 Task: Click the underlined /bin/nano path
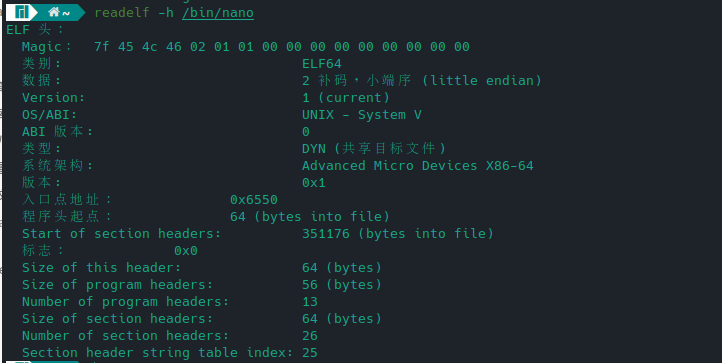(218, 12)
